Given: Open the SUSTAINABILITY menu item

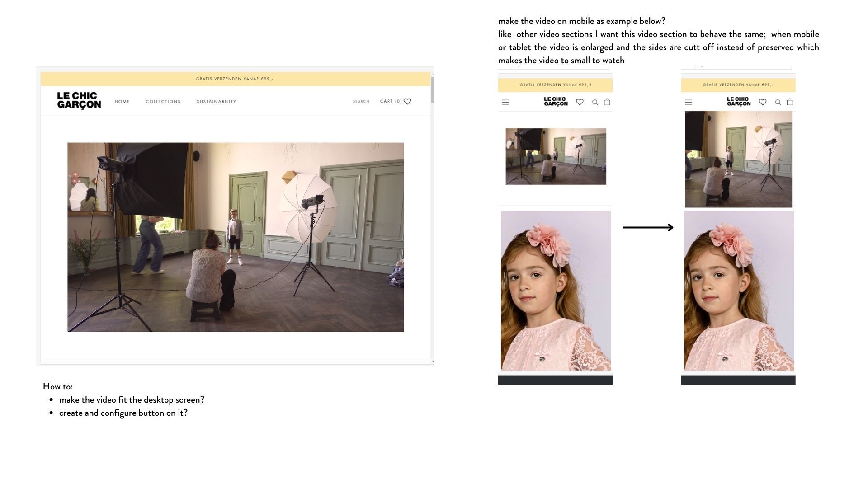Looking at the screenshot, I should 216,102.
